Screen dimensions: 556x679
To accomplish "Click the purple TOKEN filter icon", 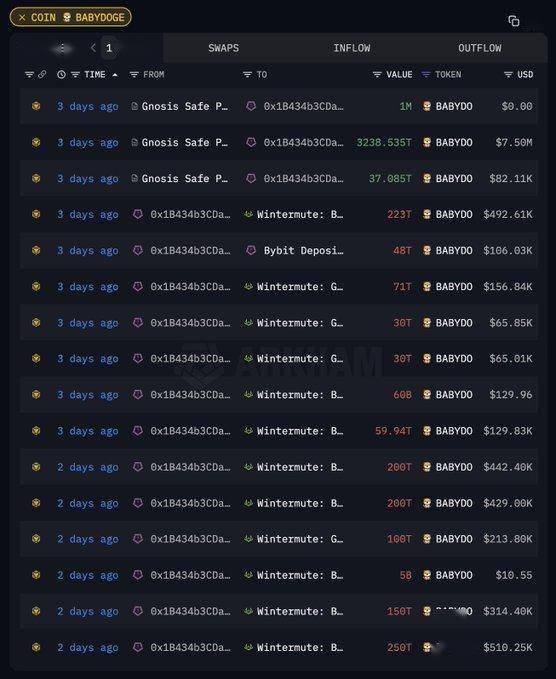I will pyautogui.click(x=426, y=74).
